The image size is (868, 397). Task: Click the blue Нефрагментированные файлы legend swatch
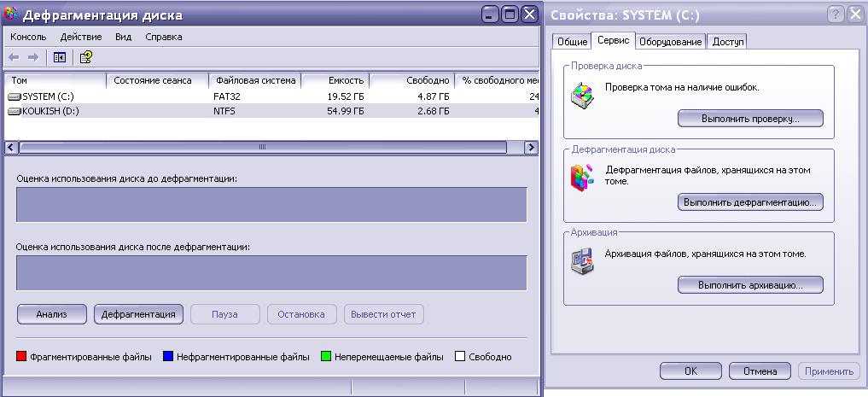(168, 357)
